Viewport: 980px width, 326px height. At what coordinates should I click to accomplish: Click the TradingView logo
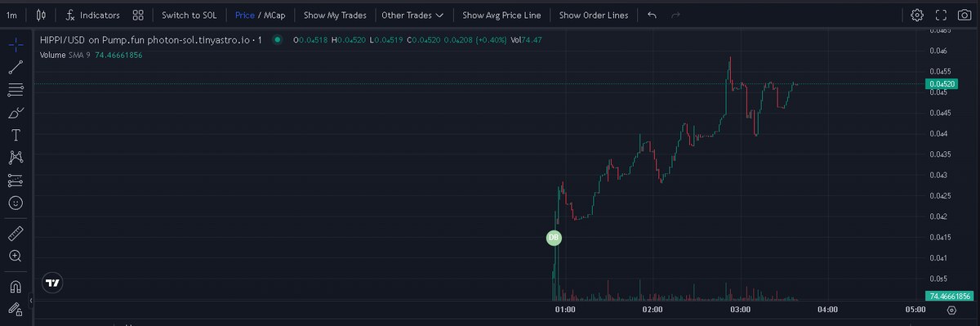52,283
